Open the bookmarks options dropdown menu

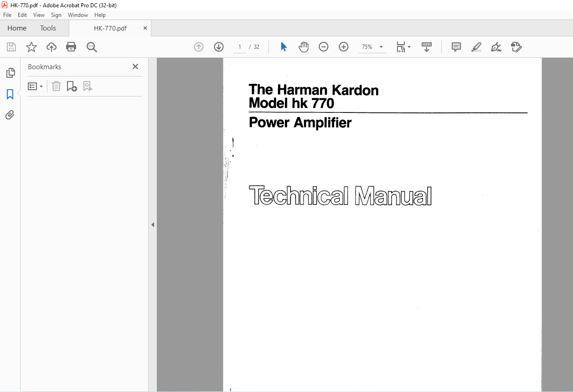pyautogui.click(x=36, y=86)
